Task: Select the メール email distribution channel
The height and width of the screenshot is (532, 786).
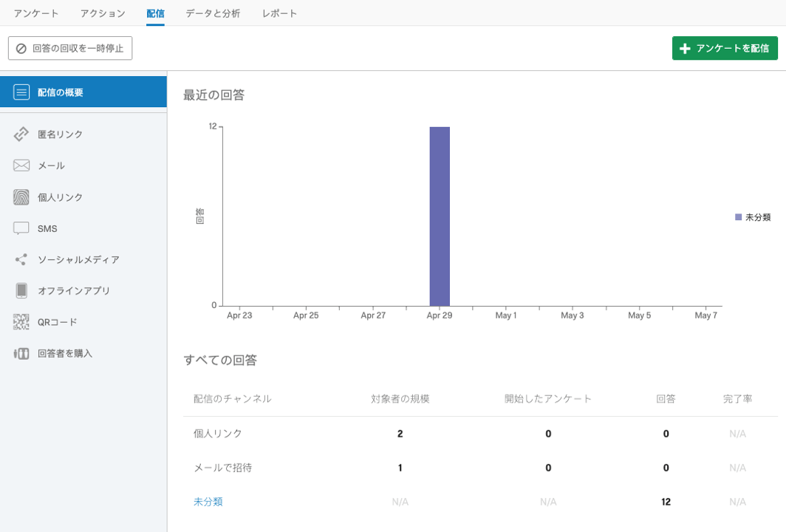Action: pyautogui.click(x=48, y=166)
